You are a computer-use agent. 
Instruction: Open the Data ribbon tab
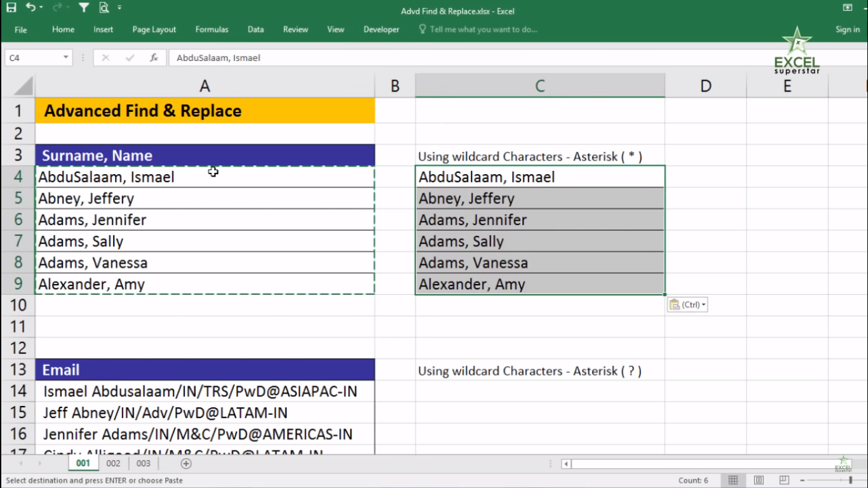coord(255,29)
